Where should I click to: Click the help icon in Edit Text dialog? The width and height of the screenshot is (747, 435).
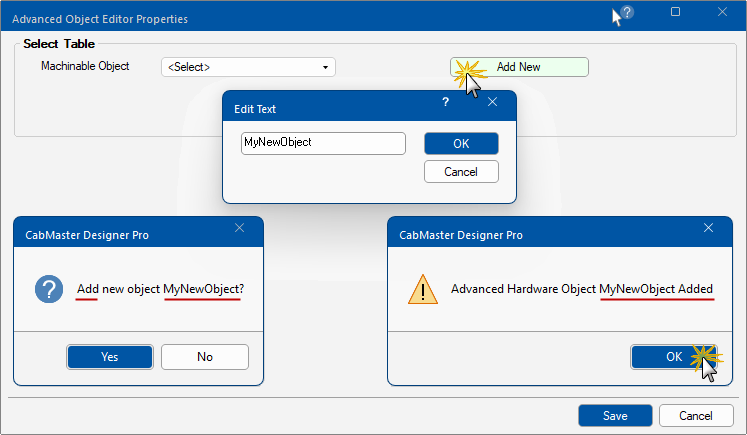click(x=445, y=102)
